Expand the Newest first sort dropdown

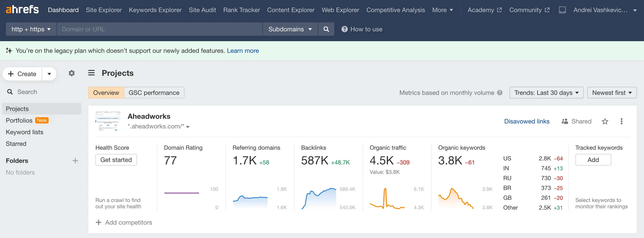coord(612,93)
